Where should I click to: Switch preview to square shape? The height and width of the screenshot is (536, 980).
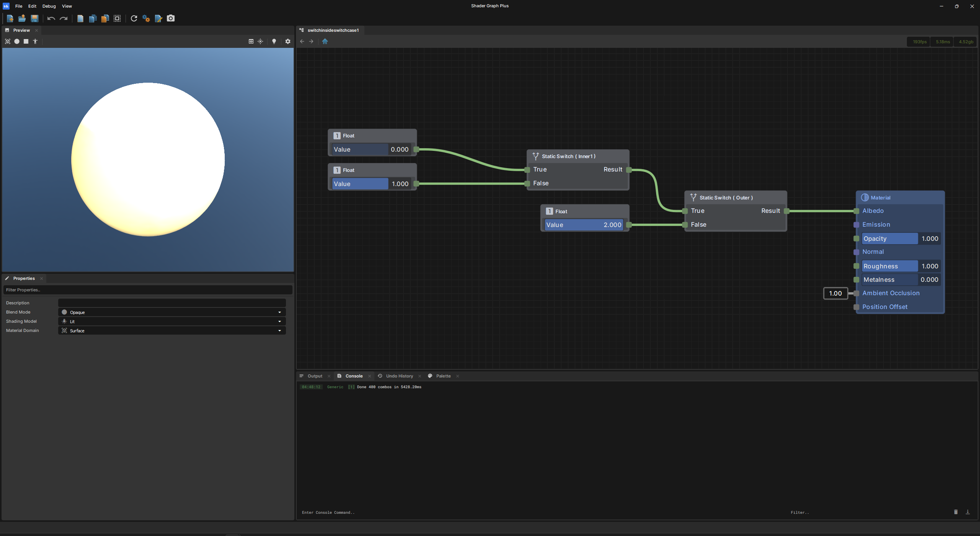point(26,41)
